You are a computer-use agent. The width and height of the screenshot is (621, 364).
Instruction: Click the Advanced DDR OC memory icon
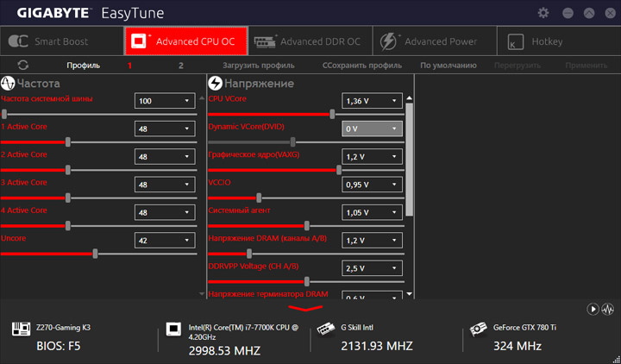(x=266, y=41)
